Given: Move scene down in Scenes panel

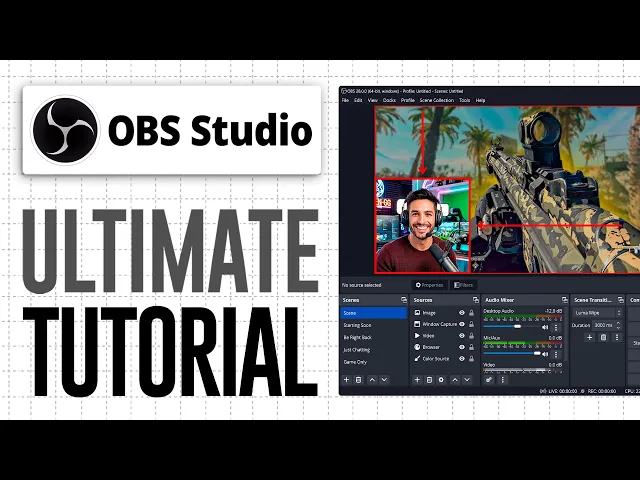Looking at the screenshot, I should click(384, 380).
